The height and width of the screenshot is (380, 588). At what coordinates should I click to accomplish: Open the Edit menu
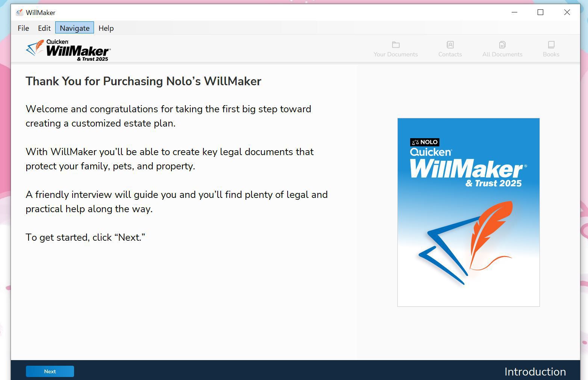coord(44,28)
